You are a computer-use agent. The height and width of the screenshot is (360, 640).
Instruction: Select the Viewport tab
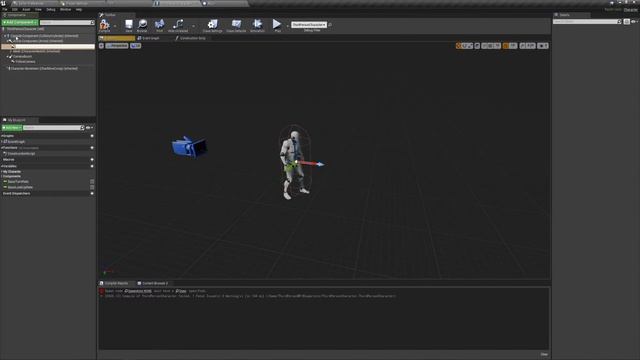click(x=117, y=38)
